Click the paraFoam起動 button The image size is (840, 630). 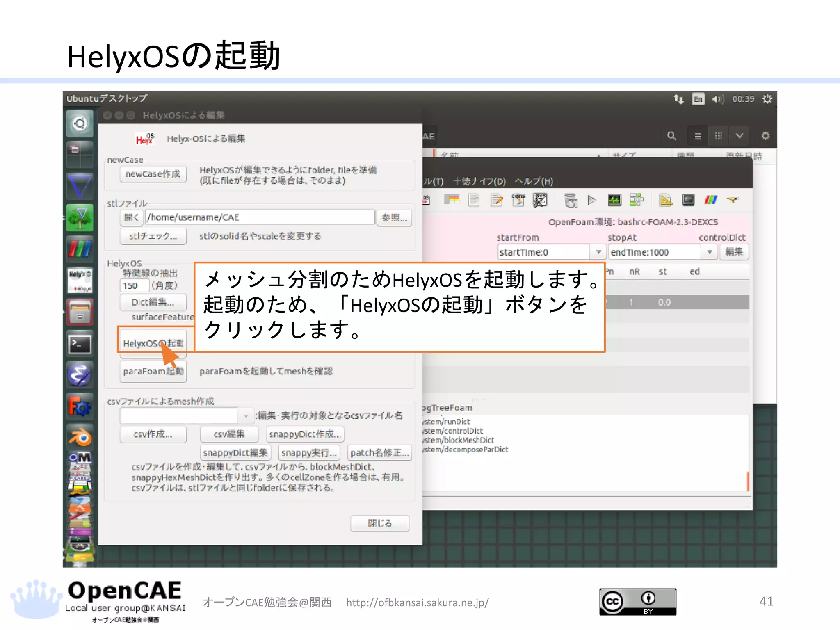click(x=153, y=371)
